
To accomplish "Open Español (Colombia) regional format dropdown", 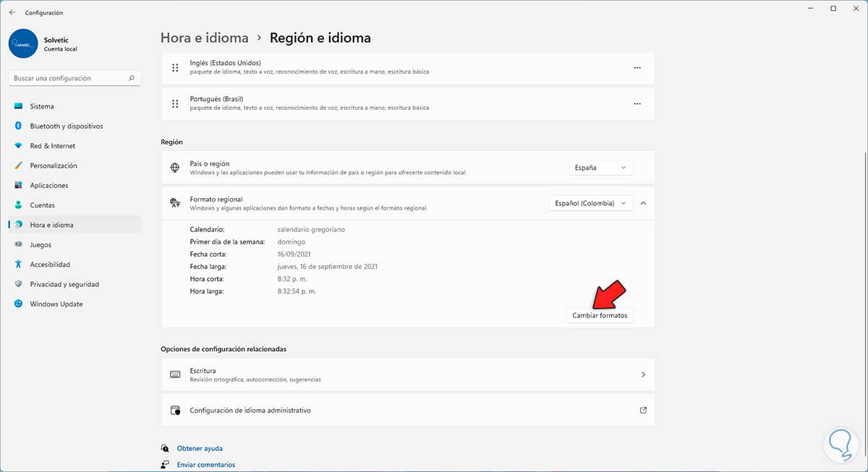I will click(x=590, y=203).
